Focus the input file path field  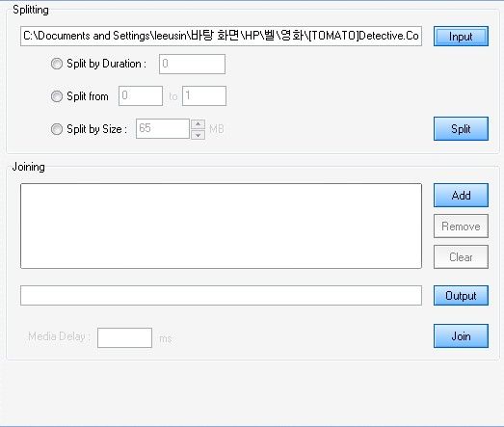tap(221, 36)
